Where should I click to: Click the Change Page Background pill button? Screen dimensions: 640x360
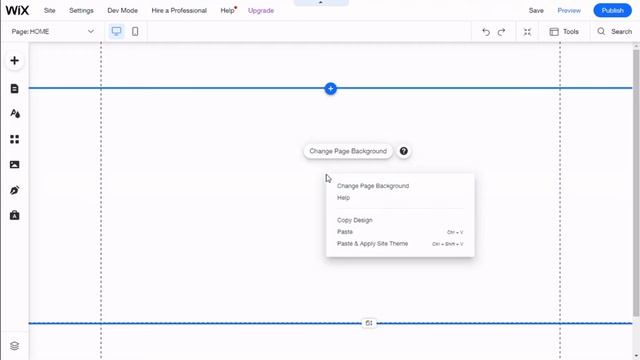(x=348, y=151)
